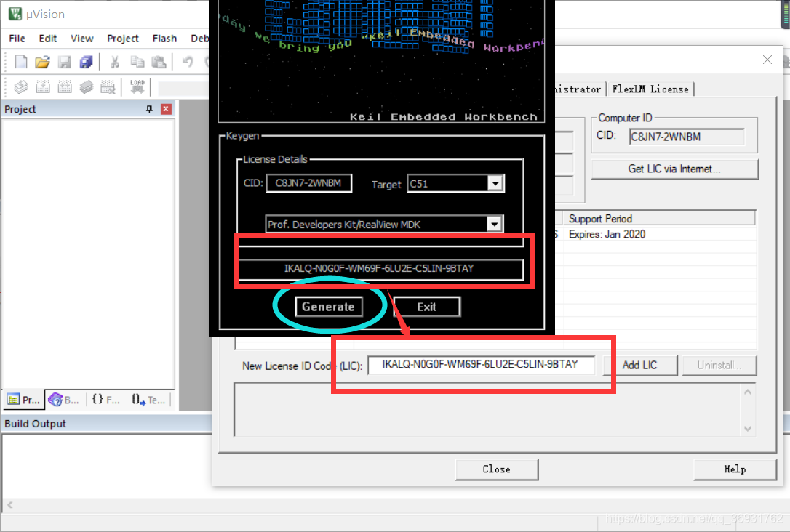Click the Undo arrow icon

tap(188, 62)
